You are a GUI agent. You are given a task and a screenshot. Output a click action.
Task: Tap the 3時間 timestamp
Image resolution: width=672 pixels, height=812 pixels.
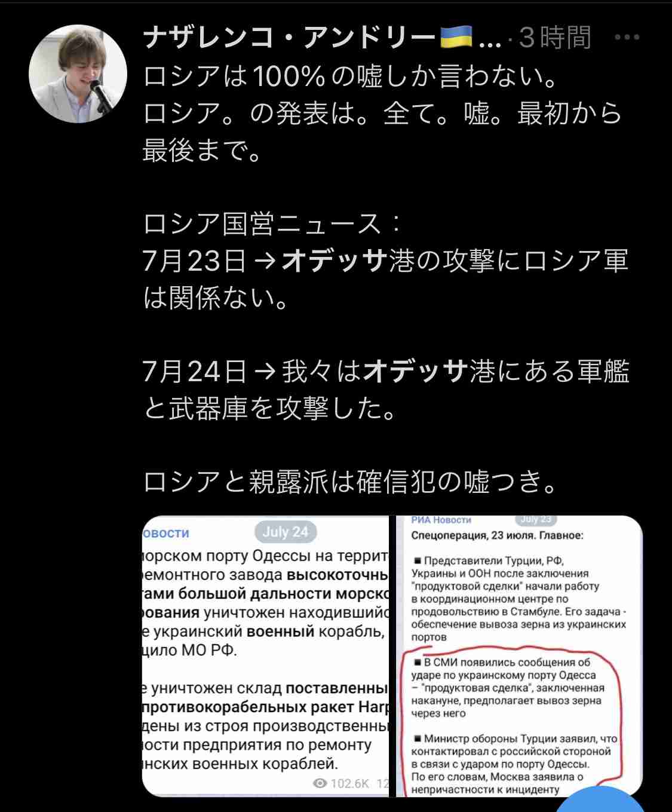pos(554,38)
